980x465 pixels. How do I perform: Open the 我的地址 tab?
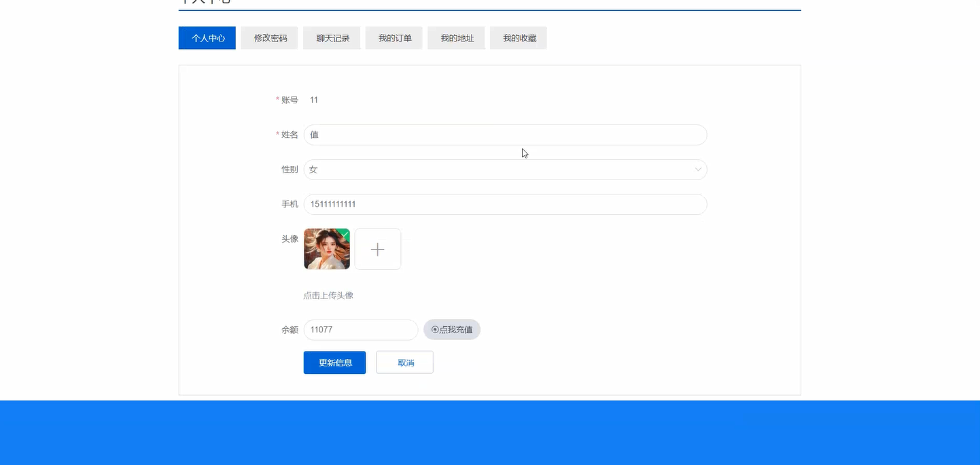pyautogui.click(x=455, y=37)
